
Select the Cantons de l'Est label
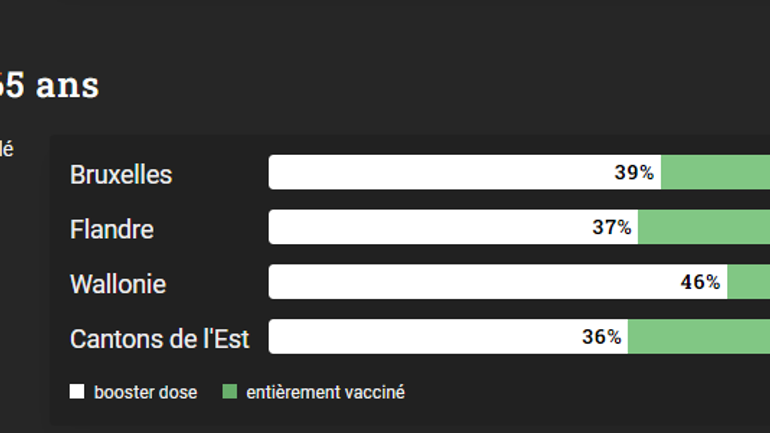(160, 339)
